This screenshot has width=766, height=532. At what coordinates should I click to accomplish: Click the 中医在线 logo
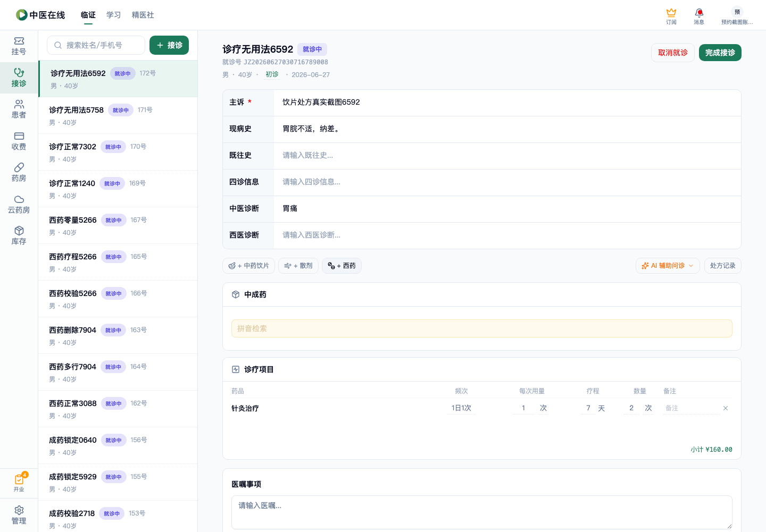40,15
